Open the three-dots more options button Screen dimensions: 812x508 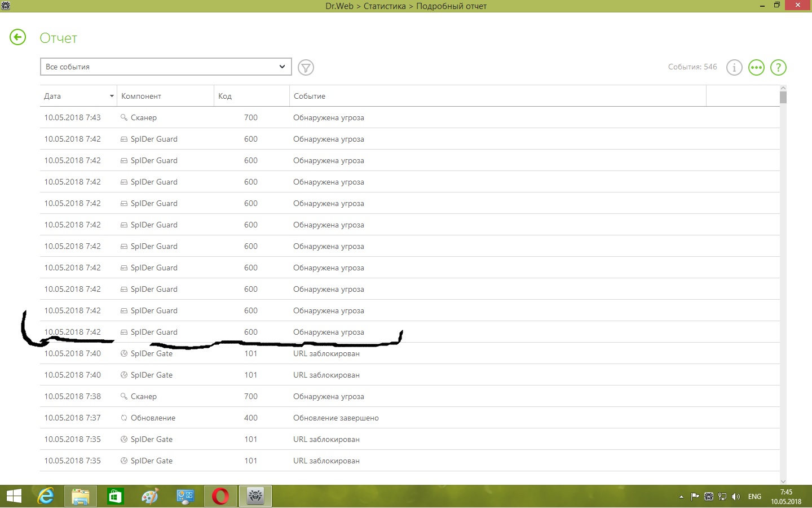756,68
